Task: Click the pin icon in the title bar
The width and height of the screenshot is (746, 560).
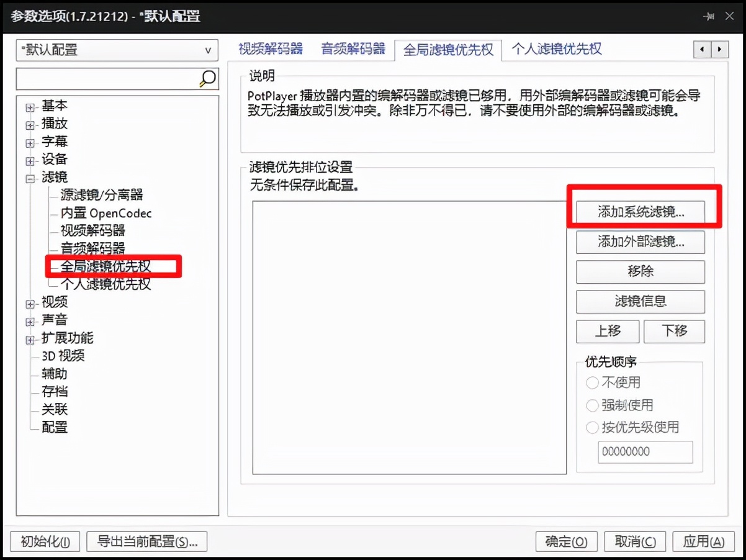Action: point(709,17)
